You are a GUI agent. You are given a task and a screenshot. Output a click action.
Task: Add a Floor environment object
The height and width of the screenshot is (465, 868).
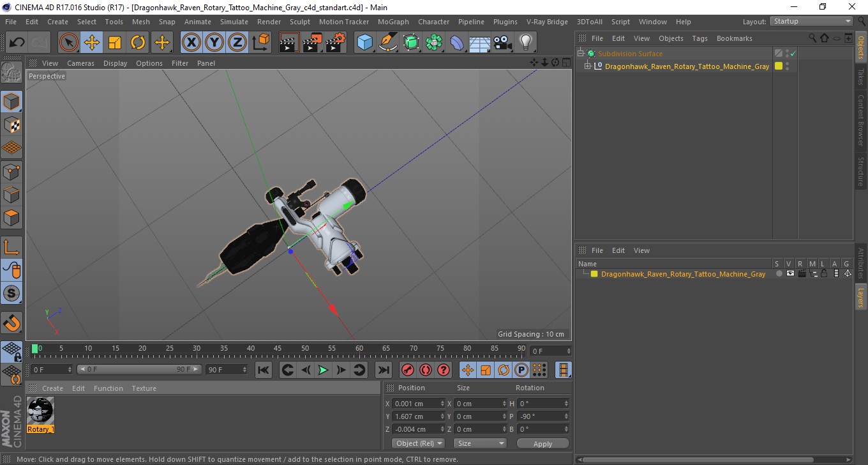480,43
